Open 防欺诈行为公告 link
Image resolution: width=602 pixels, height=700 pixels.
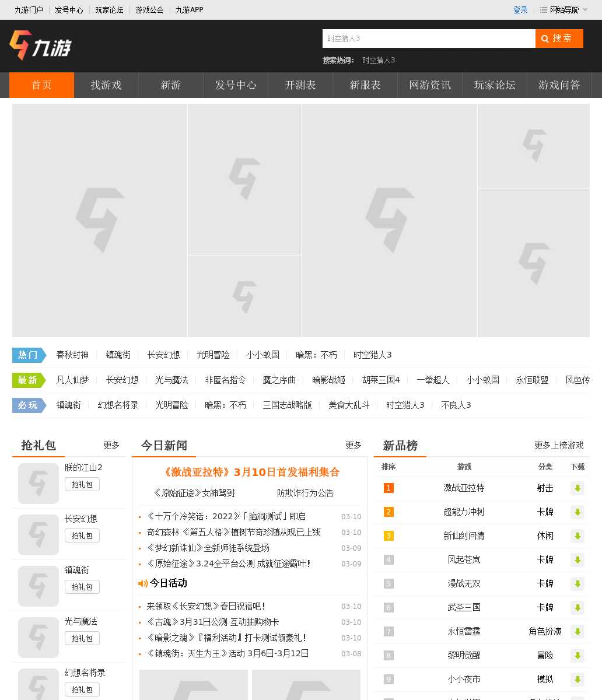coord(305,493)
